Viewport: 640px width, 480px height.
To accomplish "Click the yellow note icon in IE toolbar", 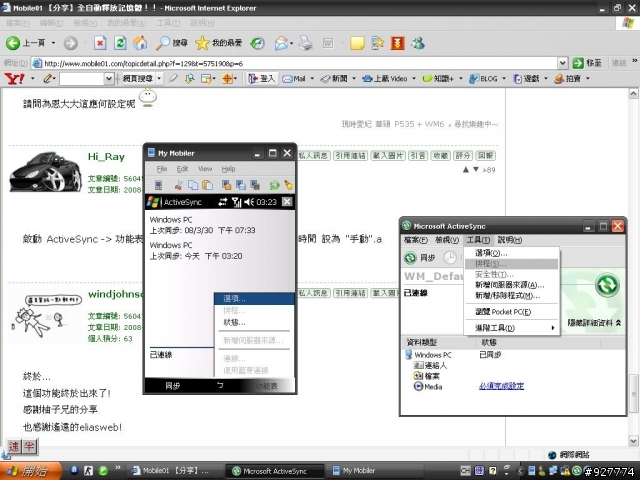I will tap(357, 43).
